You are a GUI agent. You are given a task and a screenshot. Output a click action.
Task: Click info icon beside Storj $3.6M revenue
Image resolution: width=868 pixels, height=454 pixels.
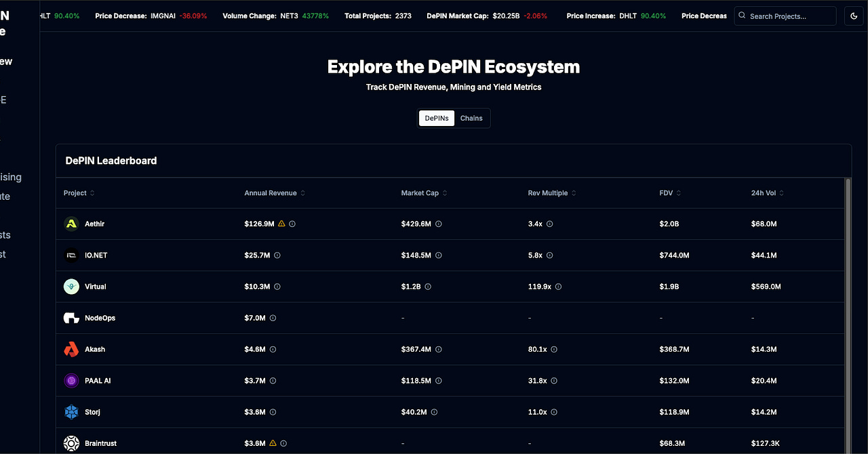click(273, 412)
